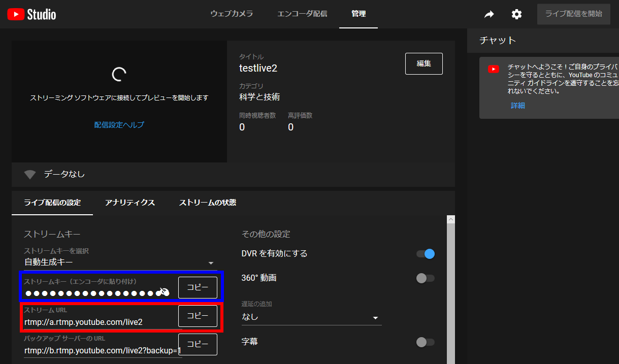This screenshot has width=619, height=364.
Task: Click the 高評価数 label
Action: 300,115
